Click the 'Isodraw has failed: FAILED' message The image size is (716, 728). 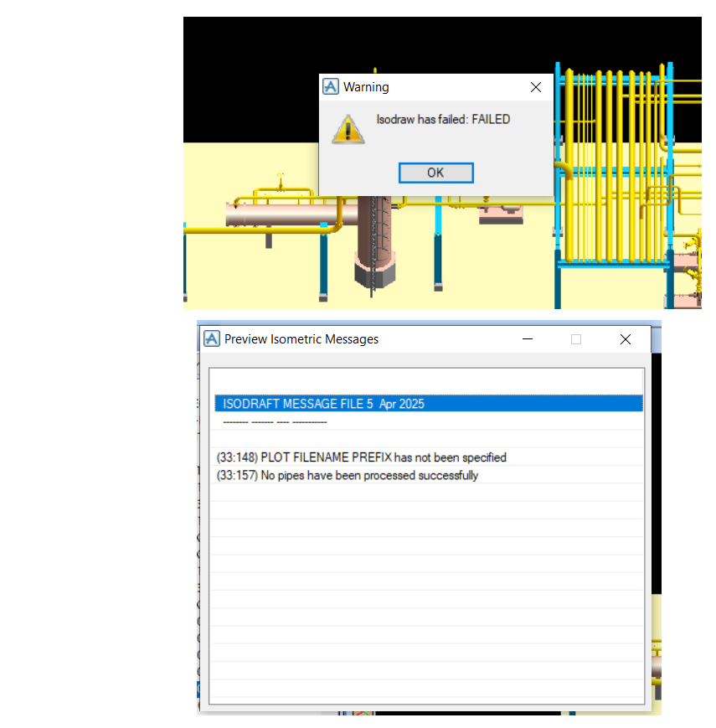point(443,119)
